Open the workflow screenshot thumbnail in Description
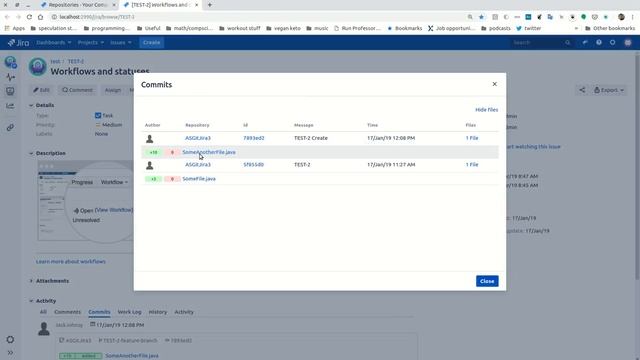The width and height of the screenshot is (640, 360). click(x=85, y=200)
